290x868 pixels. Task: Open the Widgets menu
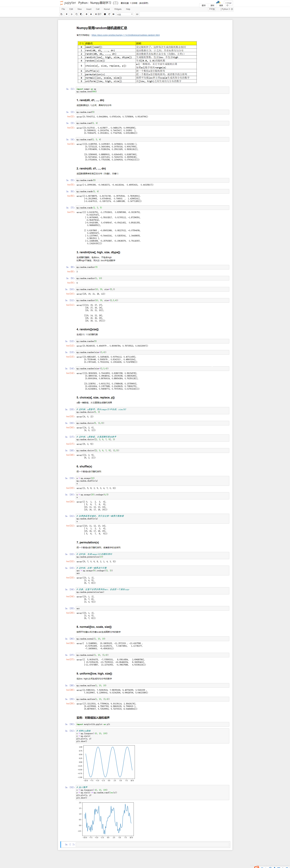pyautogui.click(x=118, y=9)
